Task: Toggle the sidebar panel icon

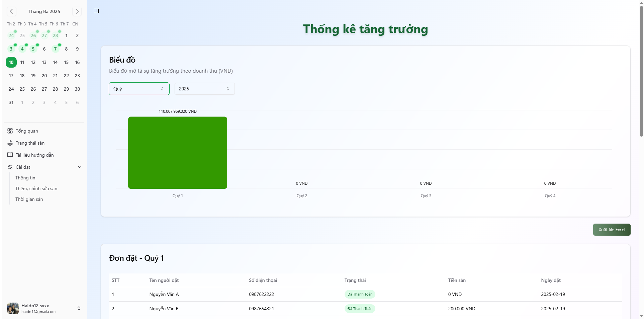Action: point(96,11)
